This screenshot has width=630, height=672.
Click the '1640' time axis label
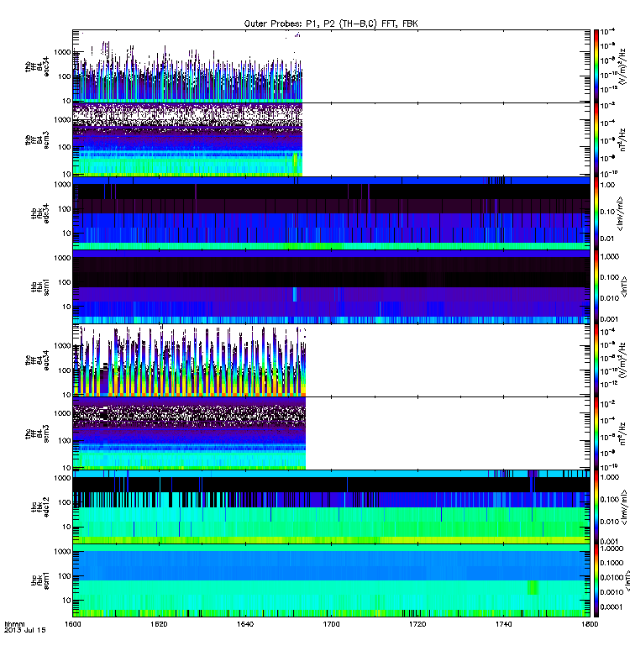(245, 624)
